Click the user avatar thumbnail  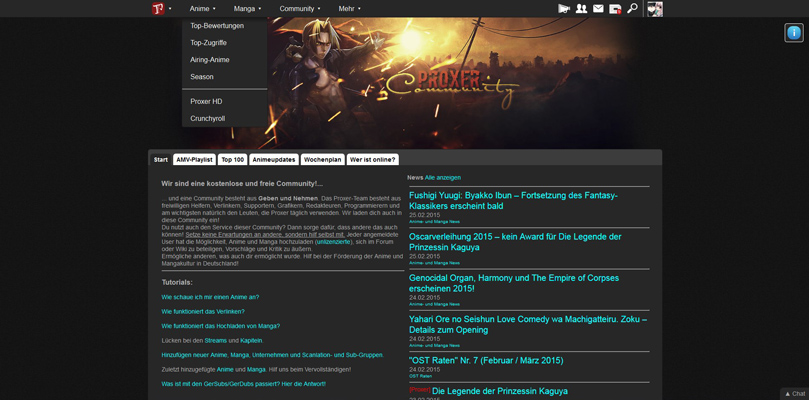655,9
